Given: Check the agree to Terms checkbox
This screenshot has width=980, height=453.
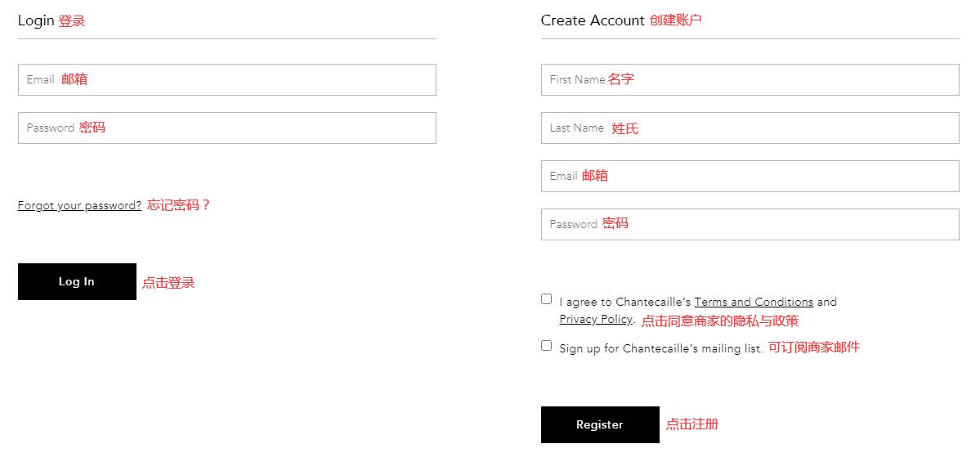Looking at the screenshot, I should coord(547,299).
